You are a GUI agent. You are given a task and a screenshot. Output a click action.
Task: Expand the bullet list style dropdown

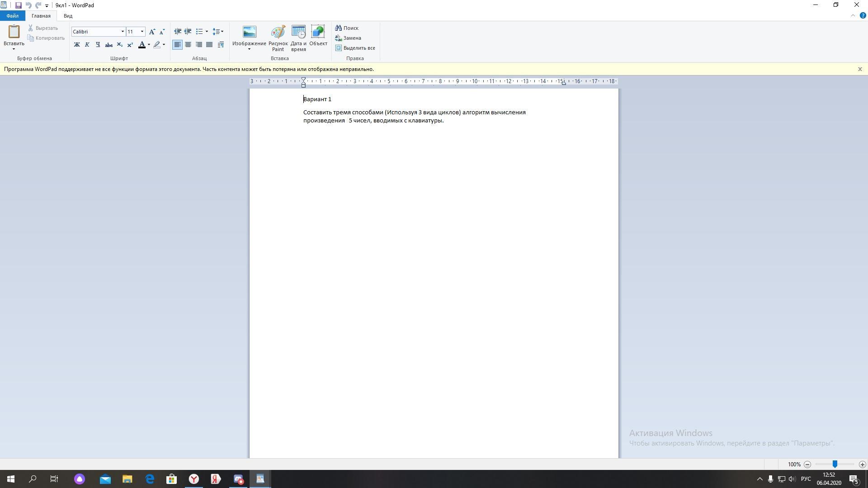coord(207,32)
